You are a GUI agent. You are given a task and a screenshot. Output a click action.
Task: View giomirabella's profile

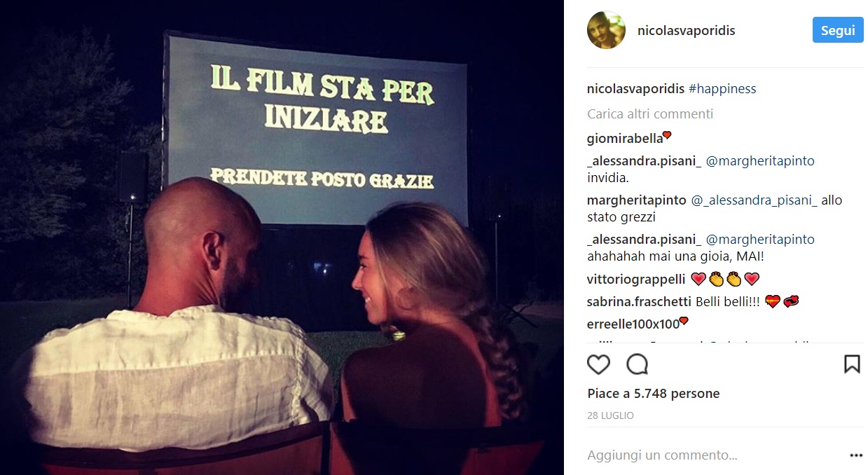pos(625,138)
